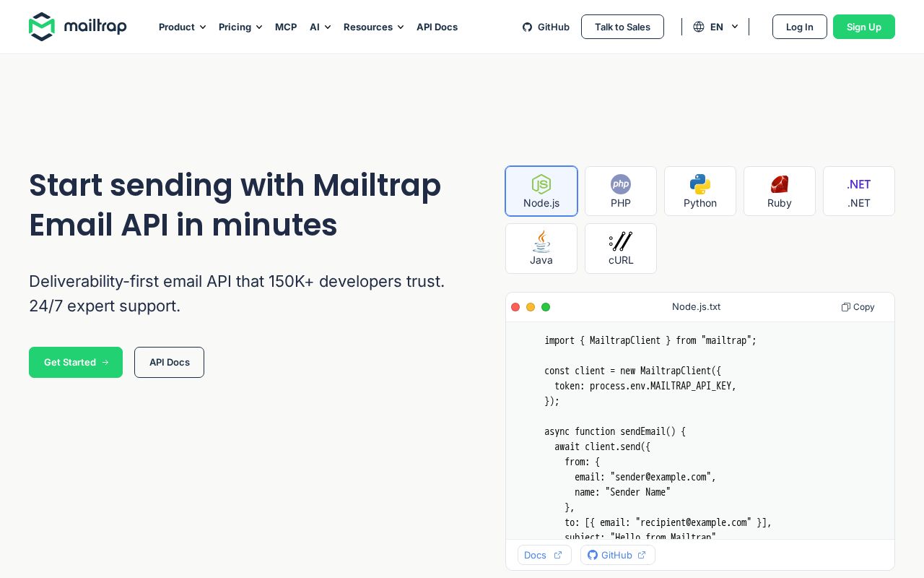The image size is (924, 578).
Task: Select the Node.js language tile
Action: coord(541,191)
